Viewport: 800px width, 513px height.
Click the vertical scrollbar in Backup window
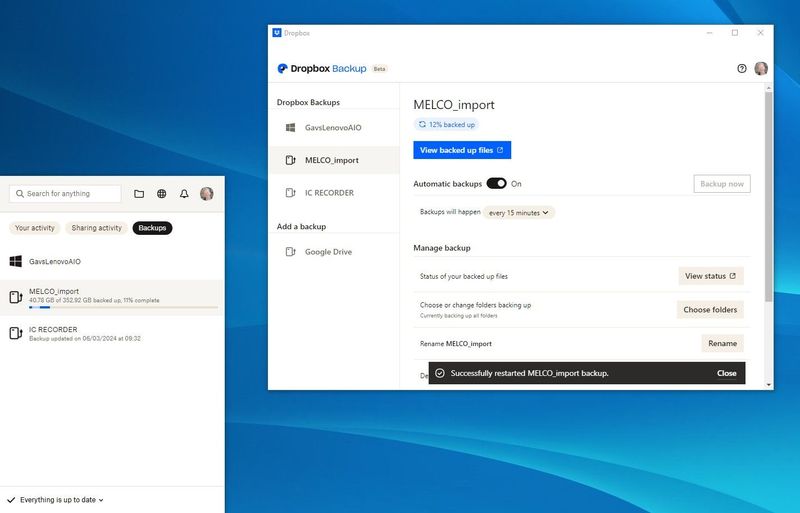(768, 197)
